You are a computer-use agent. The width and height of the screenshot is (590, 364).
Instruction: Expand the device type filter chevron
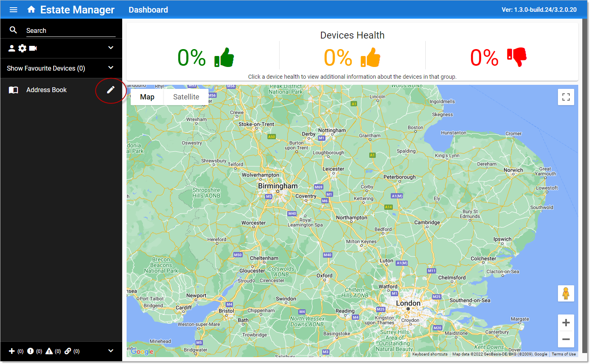point(111,48)
